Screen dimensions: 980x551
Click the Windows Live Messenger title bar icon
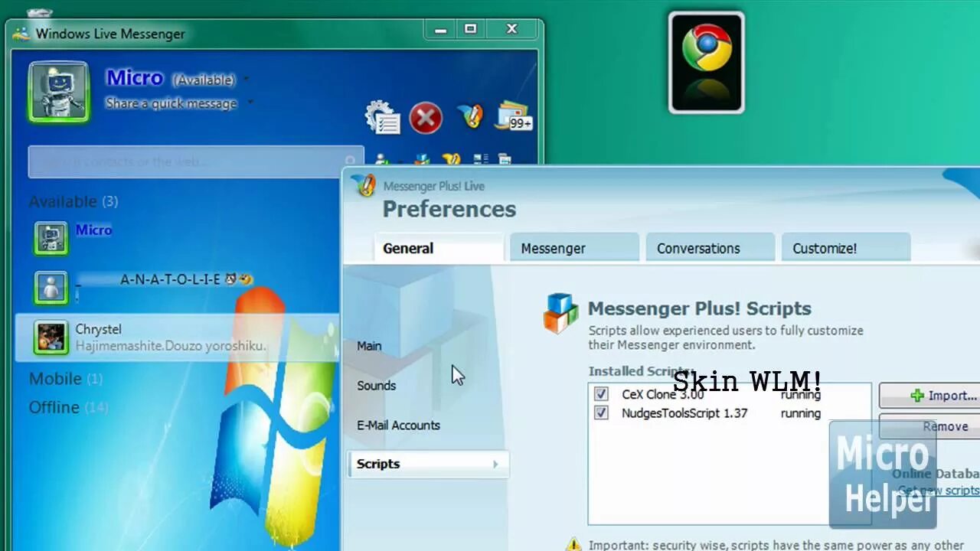tap(21, 34)
